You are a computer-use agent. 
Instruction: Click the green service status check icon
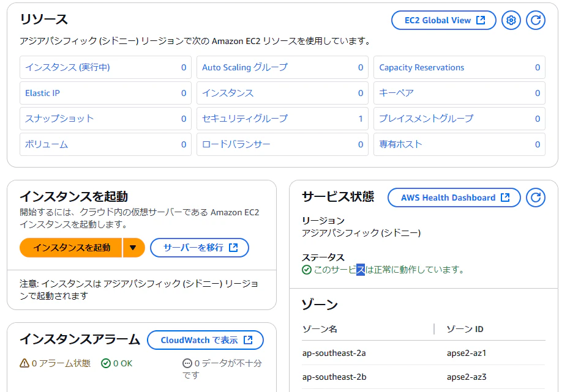click(307, 270)
